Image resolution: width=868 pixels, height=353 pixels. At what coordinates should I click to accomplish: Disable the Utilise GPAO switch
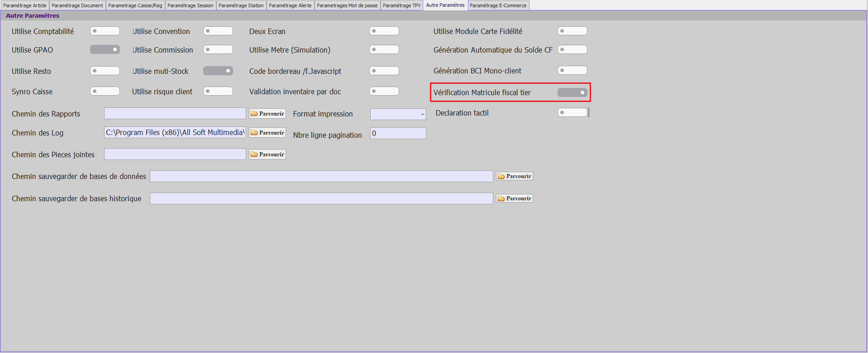click(105, 49)
